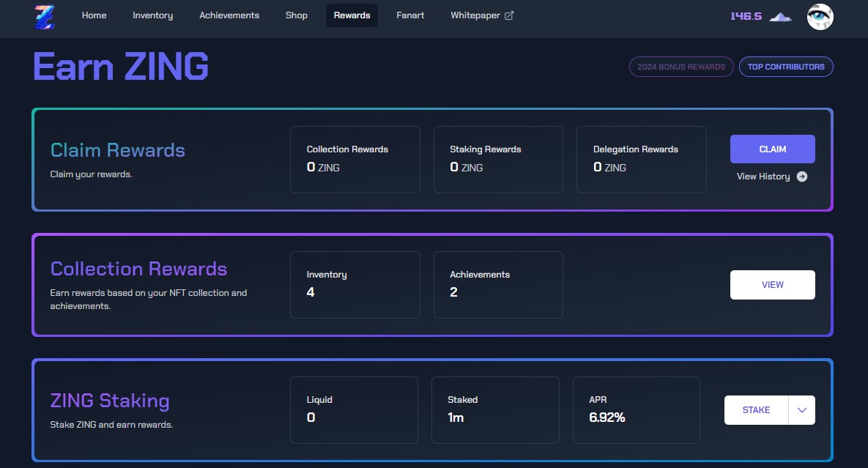Screen dimensions: 868x468
Task: Open the Fanart page
Action: [410, 15]
